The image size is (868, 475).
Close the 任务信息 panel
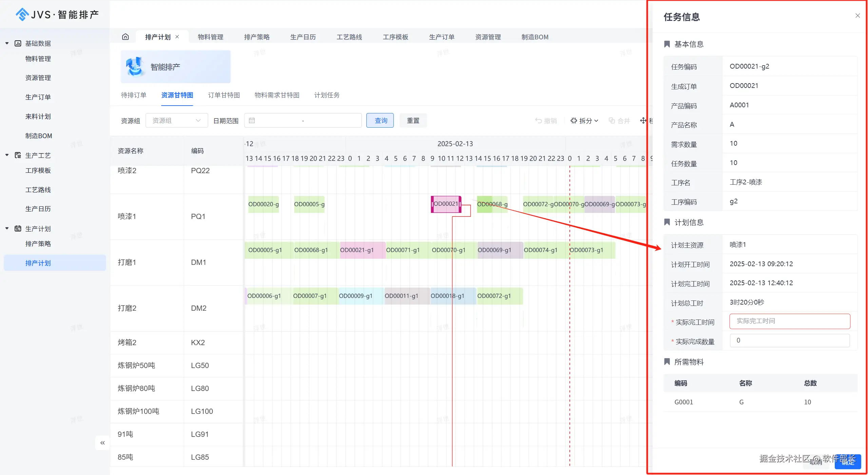point(857,16)
